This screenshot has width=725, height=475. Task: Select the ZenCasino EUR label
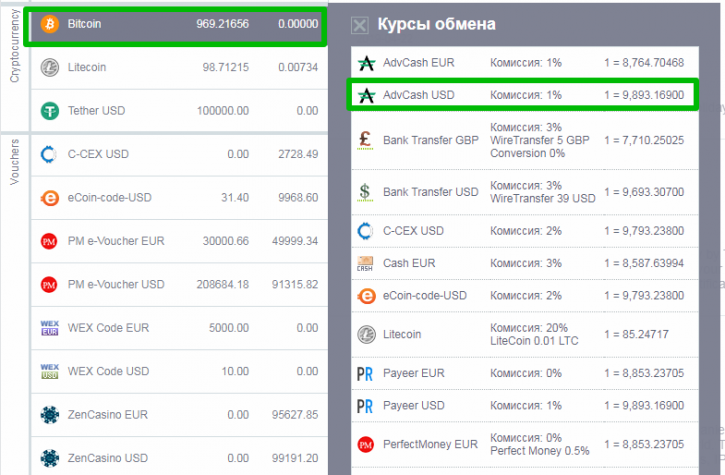click(x=108, y=415)
